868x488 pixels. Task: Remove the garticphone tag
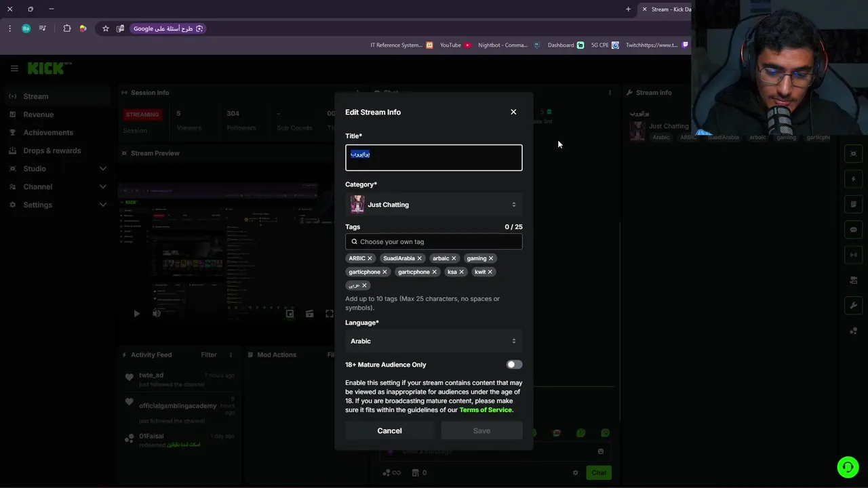coord(384,272)
